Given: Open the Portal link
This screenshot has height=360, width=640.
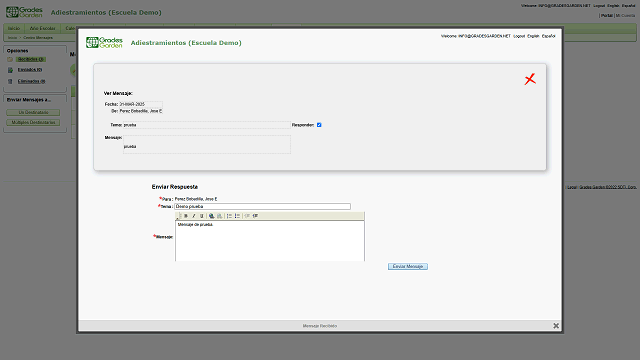Looking at the screenshot, I should click(607, 16).
